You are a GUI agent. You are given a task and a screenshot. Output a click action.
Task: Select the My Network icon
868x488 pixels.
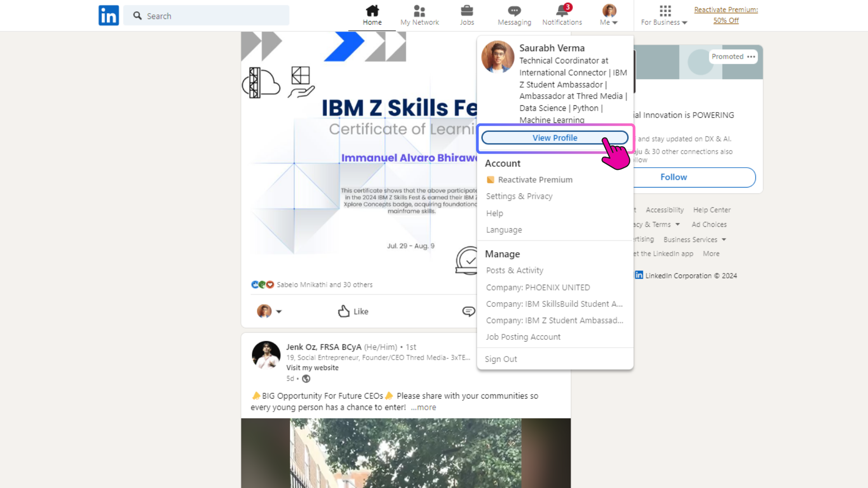[x=420, y=11]
